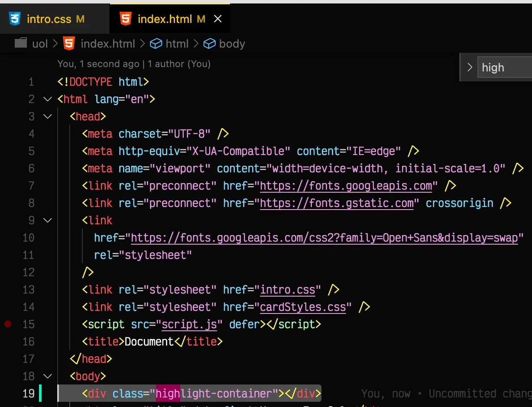This screenshot has width=532, height=407.
Task: Fold the head section at line 3
Action: point(48,116)
